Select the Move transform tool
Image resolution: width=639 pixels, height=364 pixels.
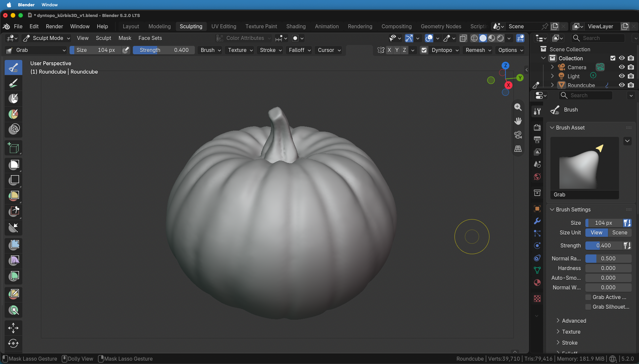coord(14,328)
